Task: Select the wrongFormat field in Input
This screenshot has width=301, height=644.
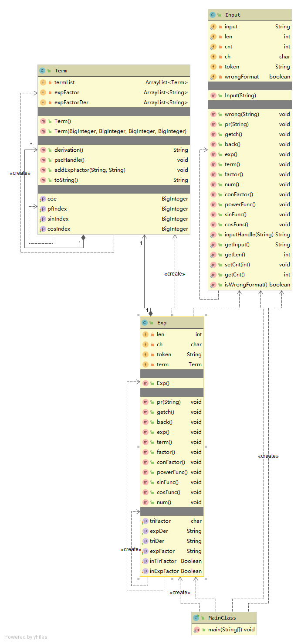Action: pyautogui.click(x=250, y=77)
